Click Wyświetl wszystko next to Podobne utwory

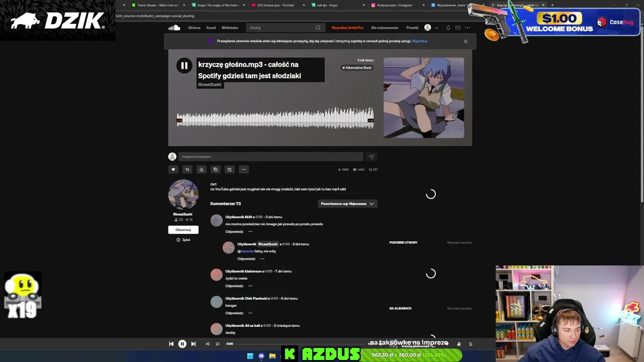(x=459, y=243)
